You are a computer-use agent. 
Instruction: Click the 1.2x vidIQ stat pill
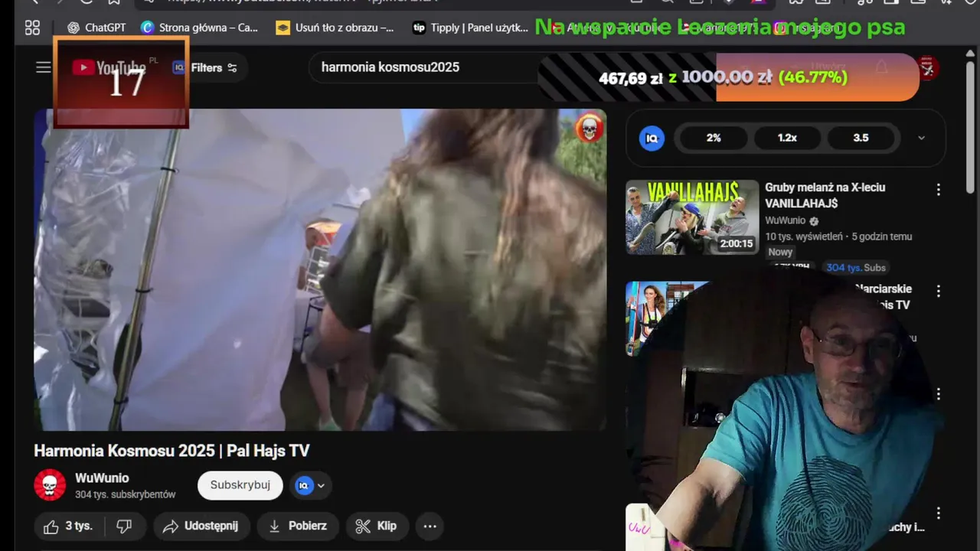click(787, 138)
